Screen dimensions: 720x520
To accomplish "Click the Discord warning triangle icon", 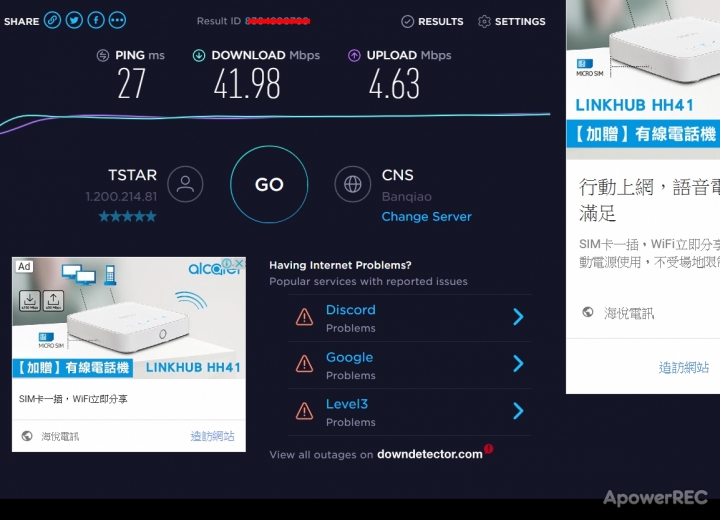I will point(304,317).
